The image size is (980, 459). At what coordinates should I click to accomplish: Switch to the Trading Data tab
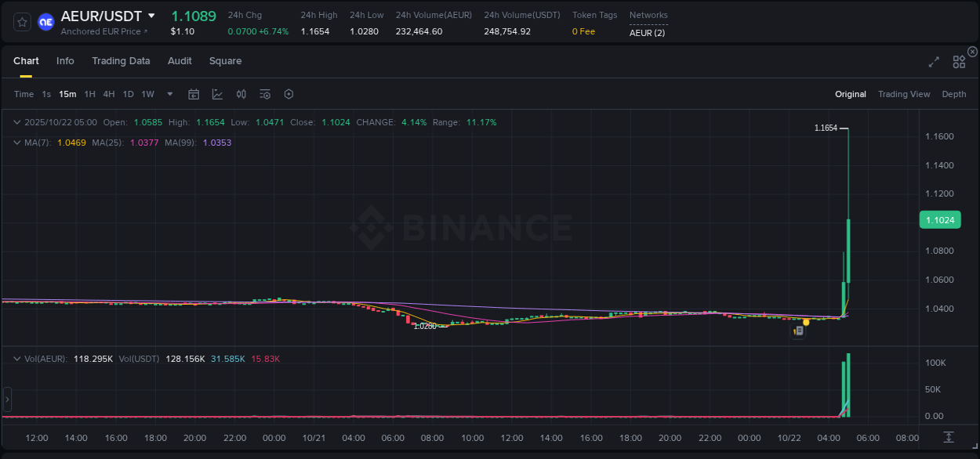pyautogui.click(x=121, y=60)
